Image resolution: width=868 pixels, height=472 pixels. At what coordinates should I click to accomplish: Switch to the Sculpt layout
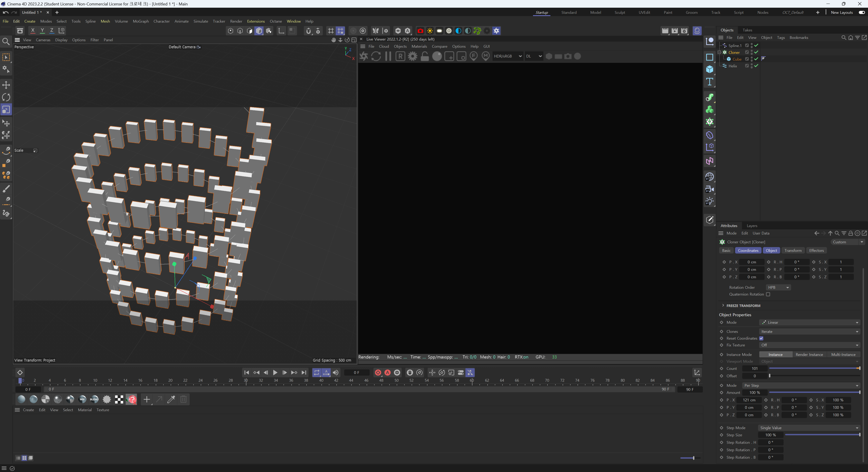click(x=619, y=12)
